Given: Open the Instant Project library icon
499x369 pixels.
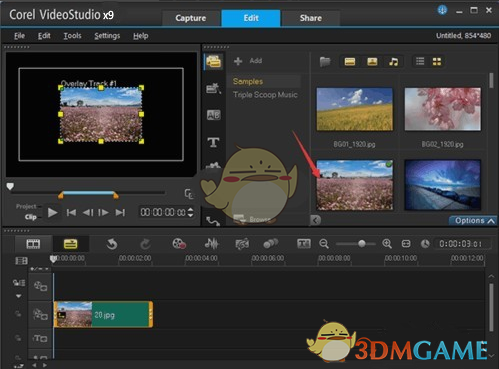Looking at the screenshot, I should [x=213, y=88].
